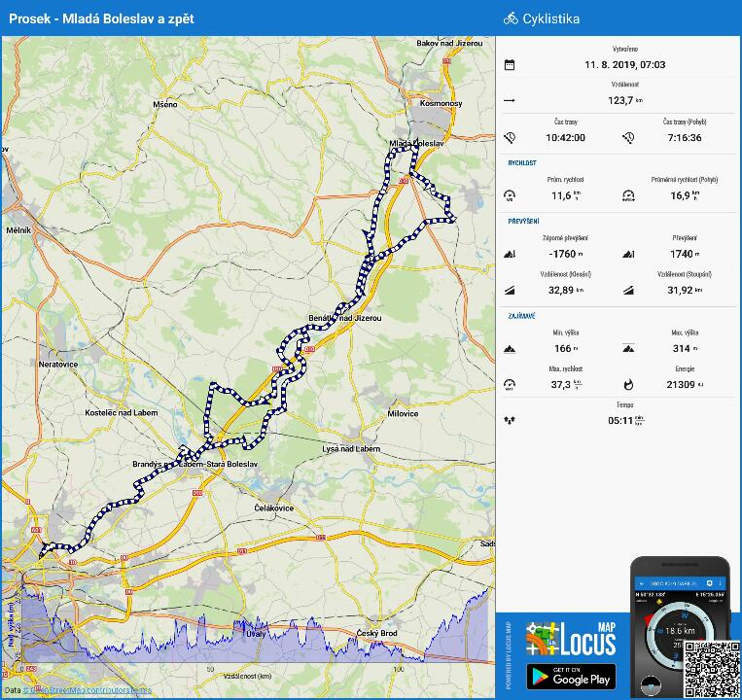
Task: Click the calendar icon beside creation date
Action: [x=510, y=65]
